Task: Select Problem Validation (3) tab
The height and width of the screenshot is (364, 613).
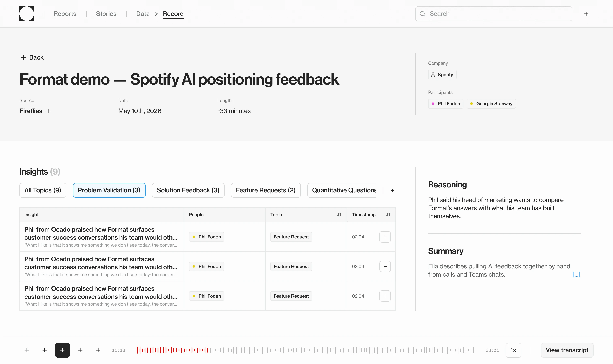Action: coord(109,190)
